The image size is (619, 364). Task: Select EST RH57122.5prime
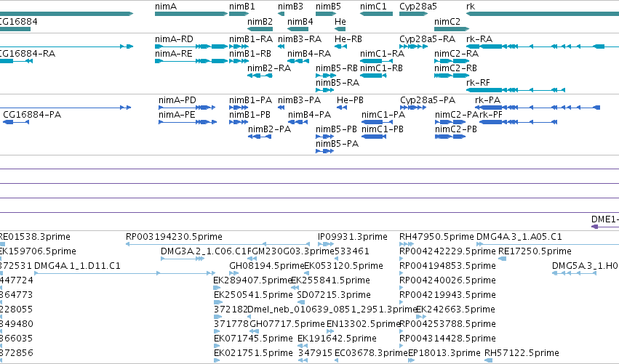488,360
